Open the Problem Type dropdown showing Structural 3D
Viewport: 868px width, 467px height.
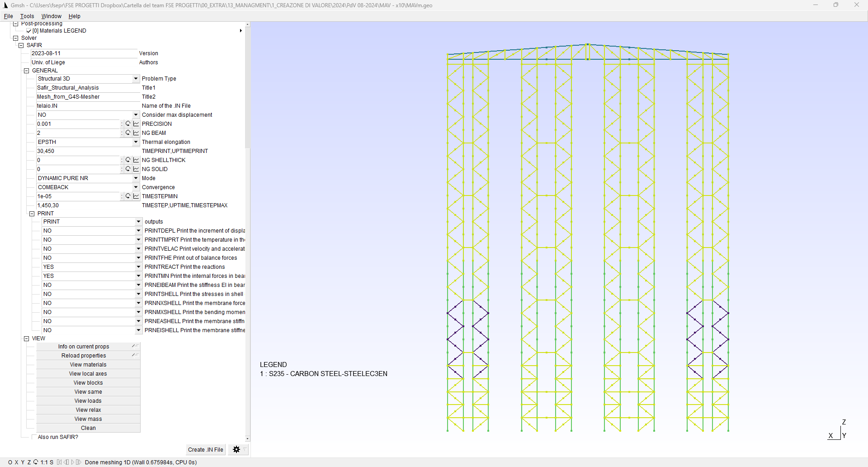pyautogui.click(x=136, y=79)
